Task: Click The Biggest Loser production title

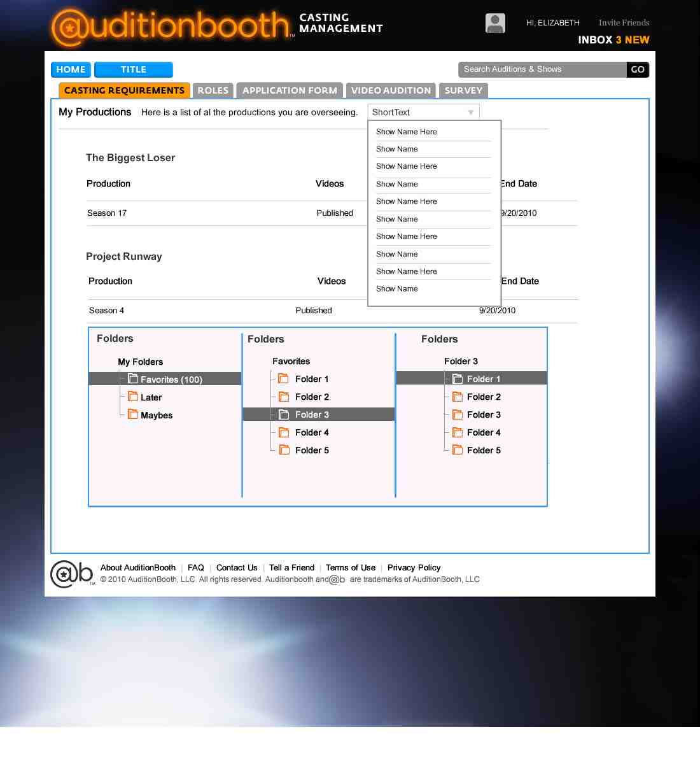Action: click(x=130, y=157)
